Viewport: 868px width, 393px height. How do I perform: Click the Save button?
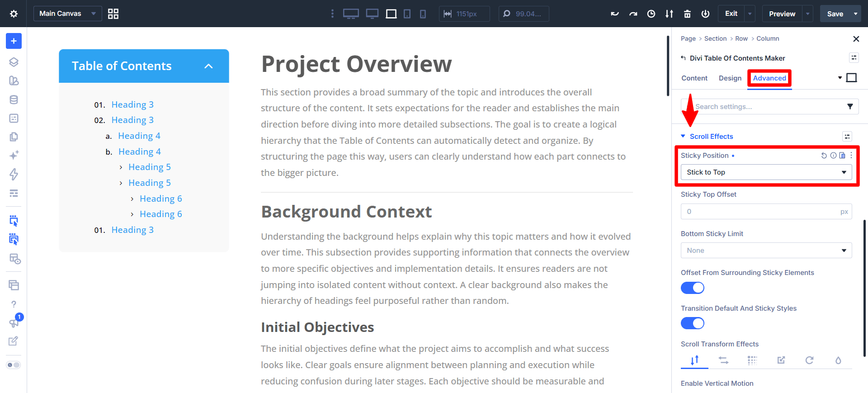[x=835, y=14]
